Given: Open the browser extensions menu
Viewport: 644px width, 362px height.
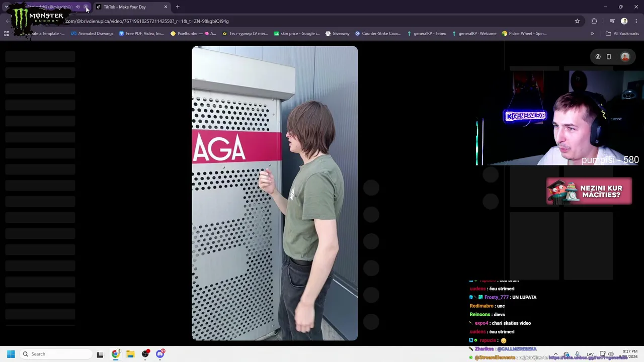Looking at the screenshot, I should click(594, 21).
